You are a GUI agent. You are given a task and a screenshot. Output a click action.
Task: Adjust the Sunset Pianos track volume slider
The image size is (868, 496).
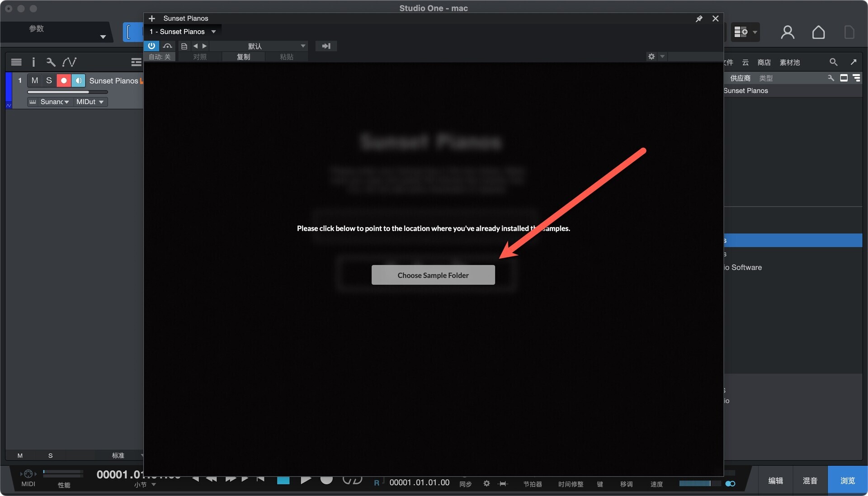67,92
